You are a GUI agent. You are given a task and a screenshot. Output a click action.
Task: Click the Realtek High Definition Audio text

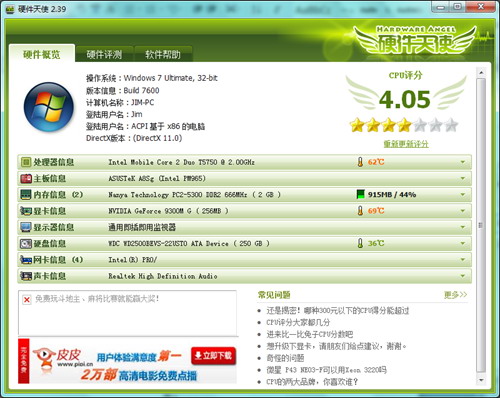[x=163, y=276]
